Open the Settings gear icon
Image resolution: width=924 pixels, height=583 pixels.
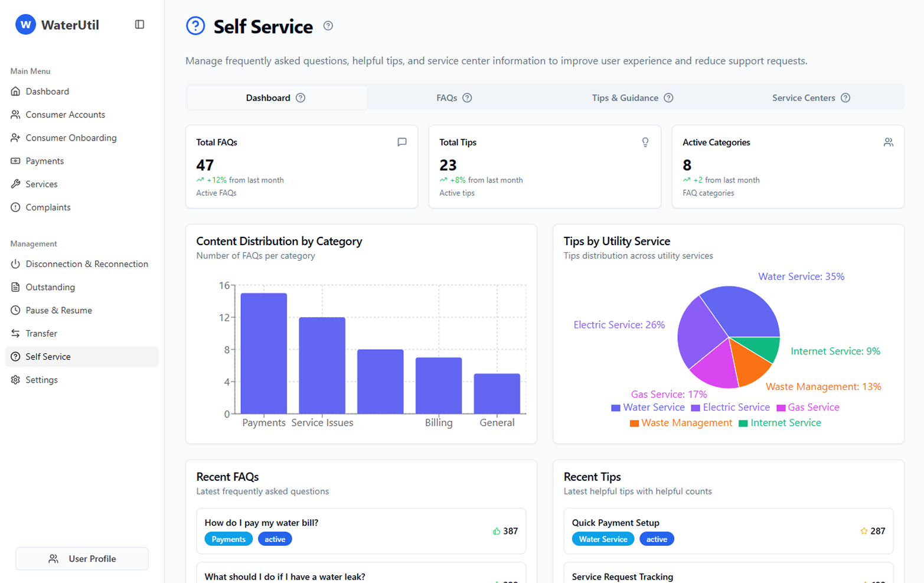click(x=16, y=380)
